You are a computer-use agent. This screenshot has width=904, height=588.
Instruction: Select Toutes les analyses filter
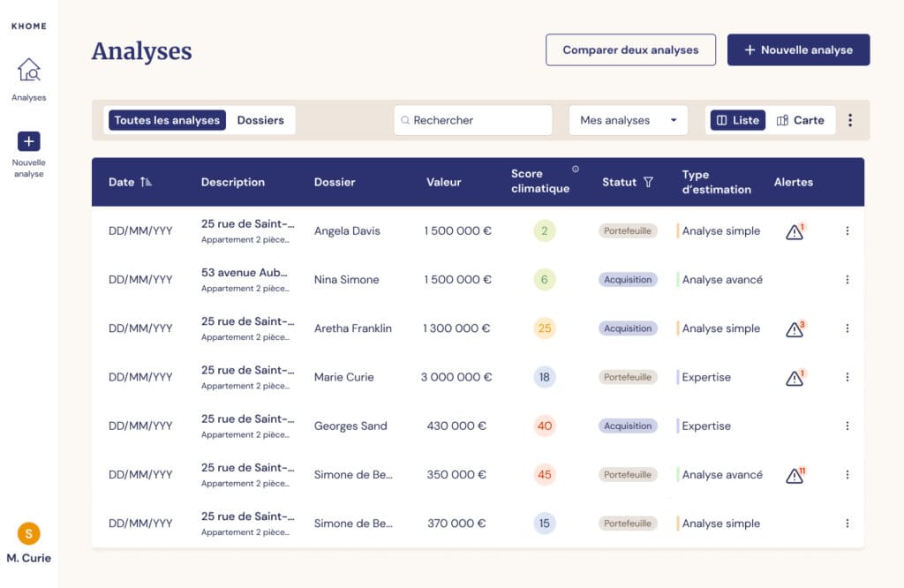point(167,120)
